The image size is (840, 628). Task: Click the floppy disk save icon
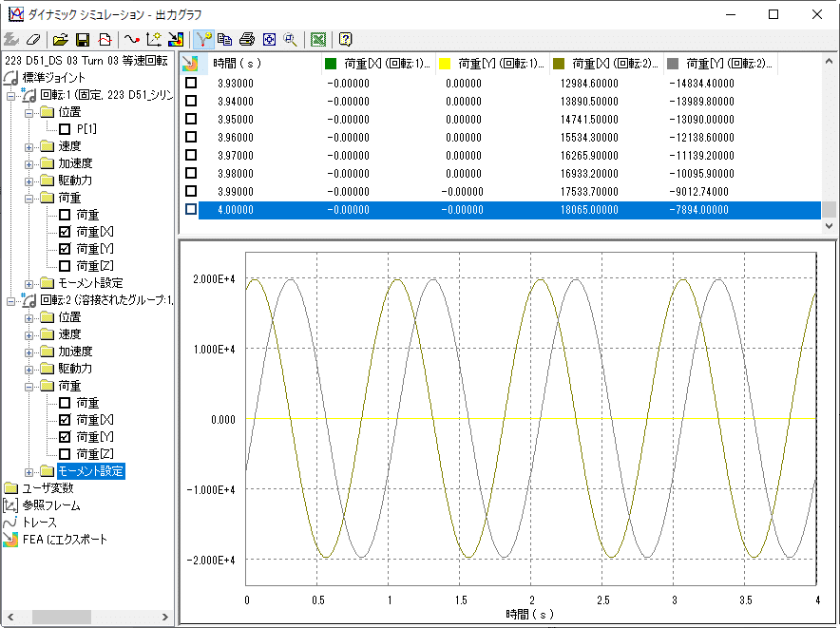click(x=82, y=40)
